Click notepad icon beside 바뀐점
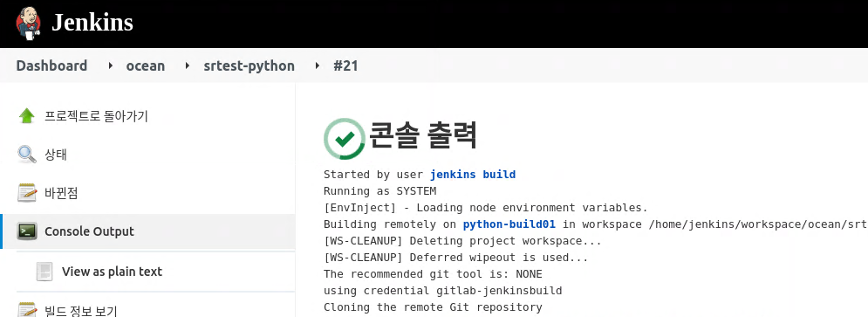The width and height of the screenshot is (868, 317). click(26, 193)
